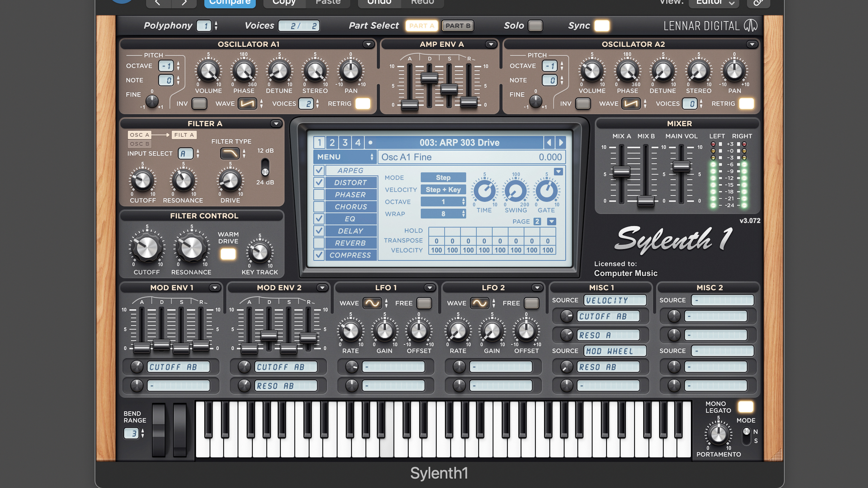
Task: Open the Oscillator A1 dropdown menu
Action: [368, 44]
